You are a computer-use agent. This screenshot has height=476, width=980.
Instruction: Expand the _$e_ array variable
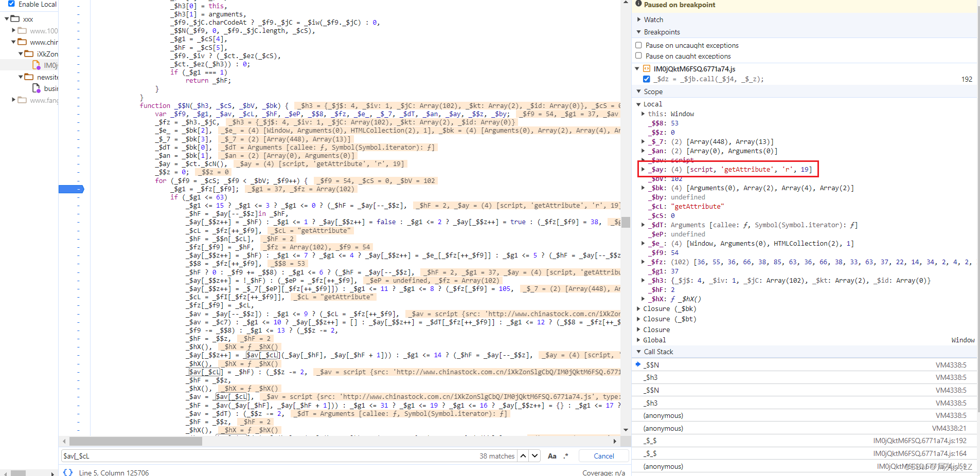(x=643, y=243)
